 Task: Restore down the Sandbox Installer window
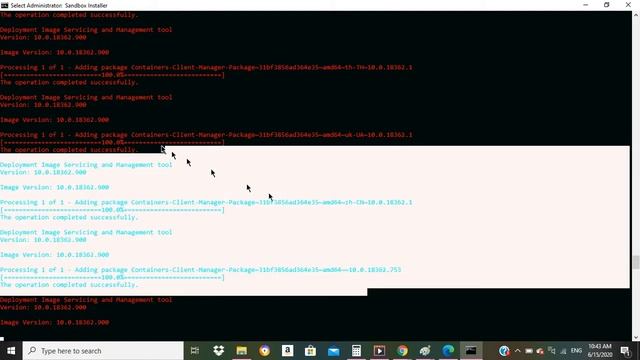click(607, 5)
